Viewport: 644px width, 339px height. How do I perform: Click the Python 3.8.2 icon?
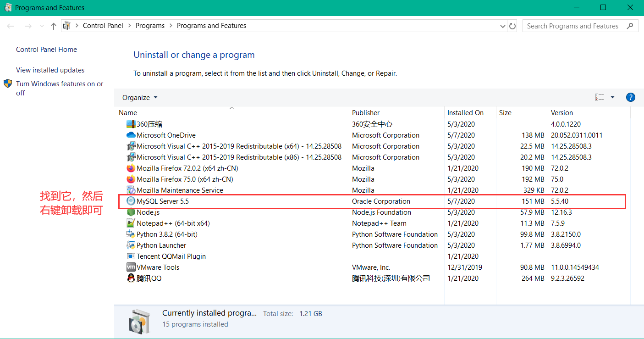[131, 234]
